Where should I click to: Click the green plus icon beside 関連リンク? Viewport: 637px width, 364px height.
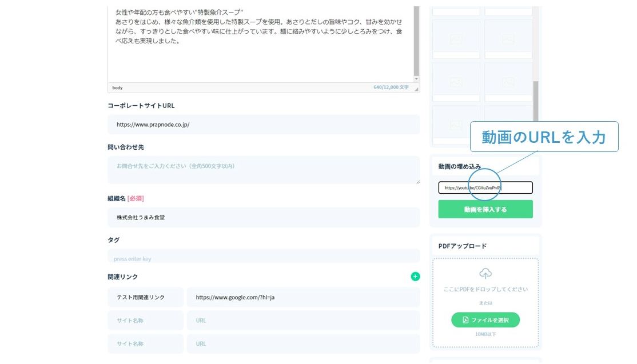pos(415,277)
